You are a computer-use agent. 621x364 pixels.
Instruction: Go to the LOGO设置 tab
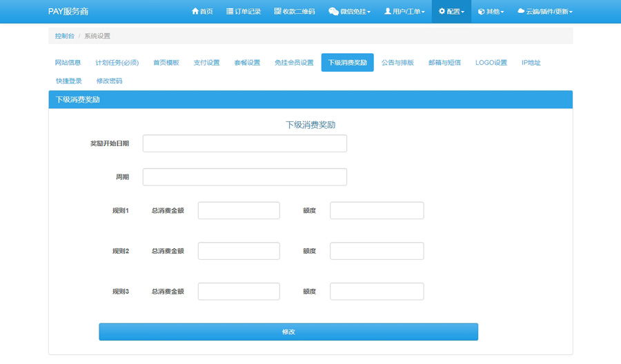click(491, 63)
